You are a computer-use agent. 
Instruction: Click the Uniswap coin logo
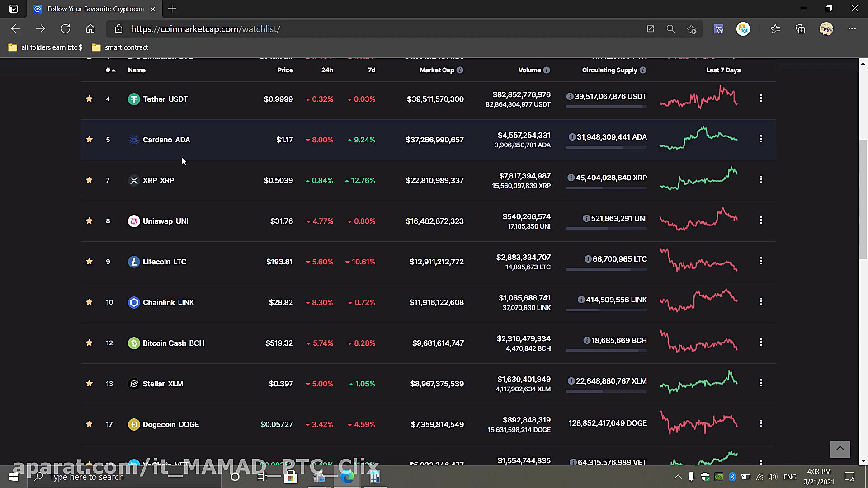134,221
